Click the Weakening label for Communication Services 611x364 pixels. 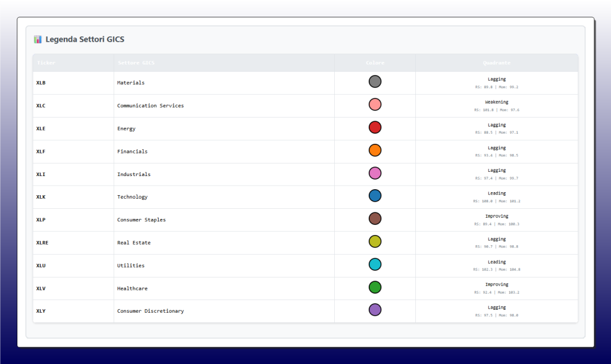pos(496,102)
